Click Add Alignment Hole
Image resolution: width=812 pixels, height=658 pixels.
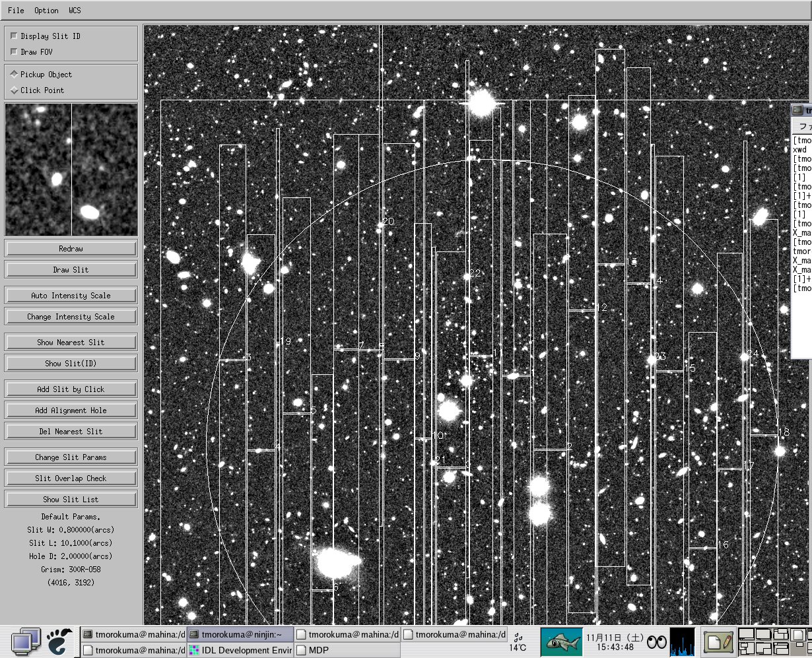(71, 411)
